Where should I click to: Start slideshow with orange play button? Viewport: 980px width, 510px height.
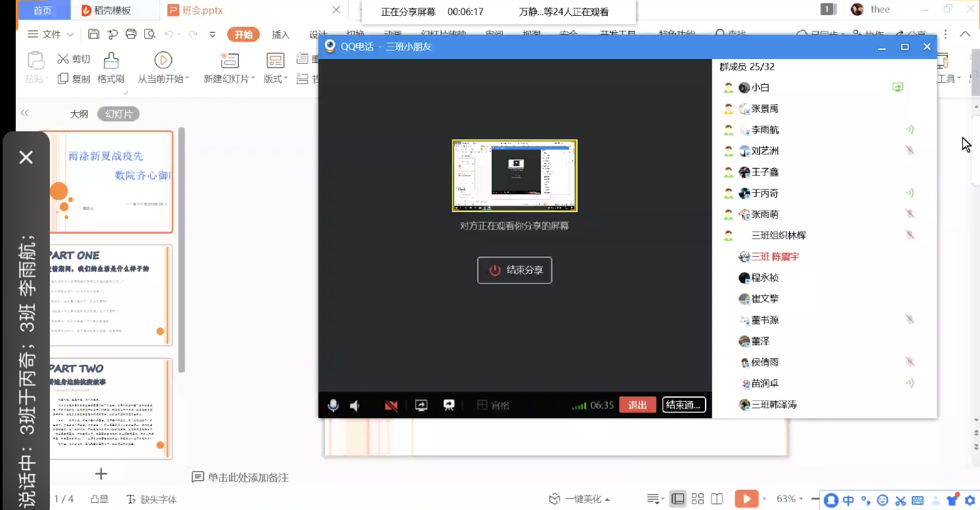746,499
